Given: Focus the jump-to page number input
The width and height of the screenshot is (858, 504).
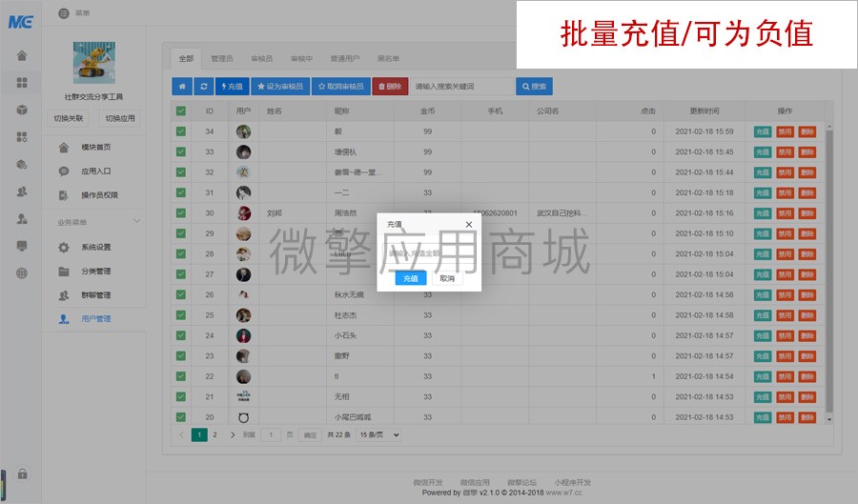Looking at the screenshot, I should coord(271,435).
